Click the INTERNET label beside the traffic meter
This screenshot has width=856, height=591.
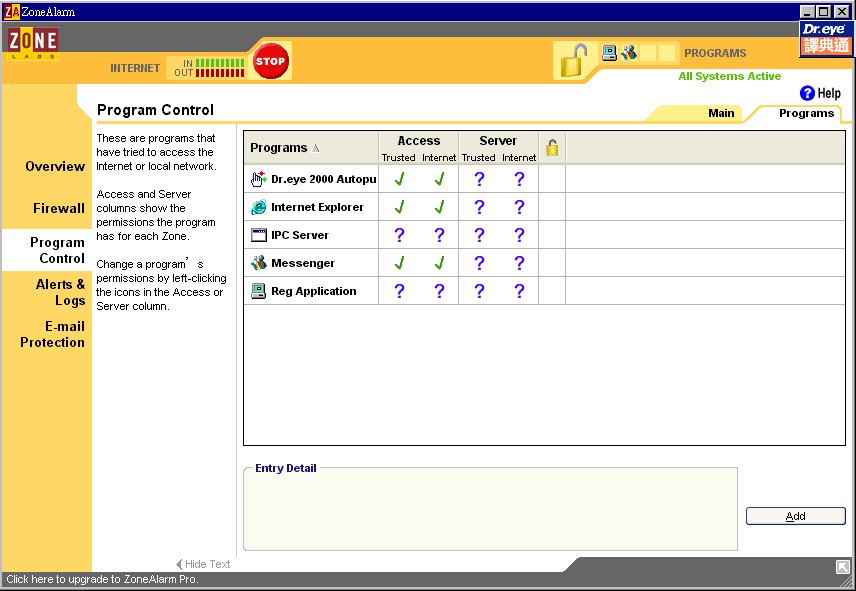(x=135, y=68)
